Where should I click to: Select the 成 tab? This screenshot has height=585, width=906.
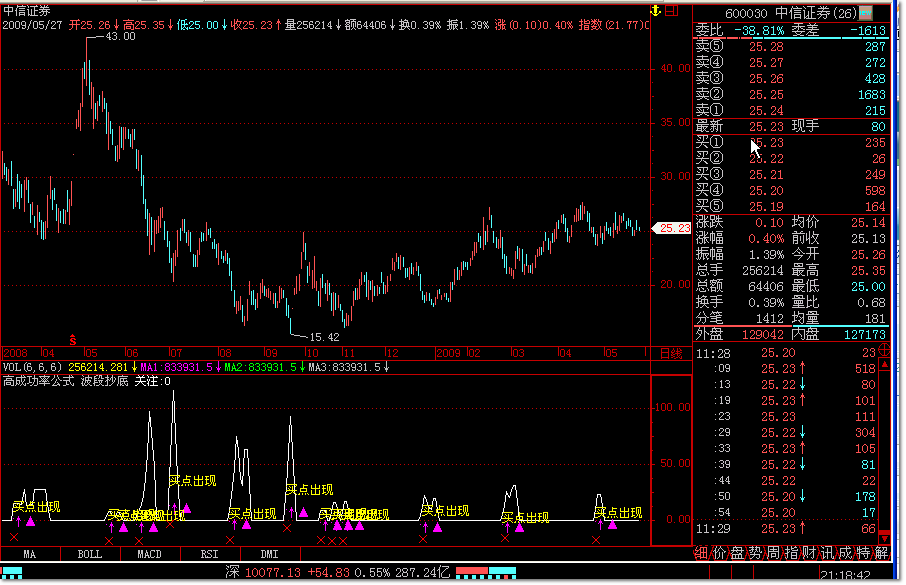845,553
